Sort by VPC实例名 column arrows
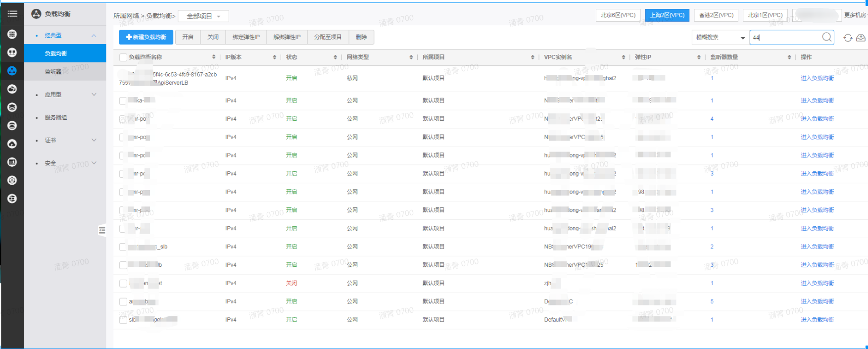868x349 pixels. (x=623, y=57)
